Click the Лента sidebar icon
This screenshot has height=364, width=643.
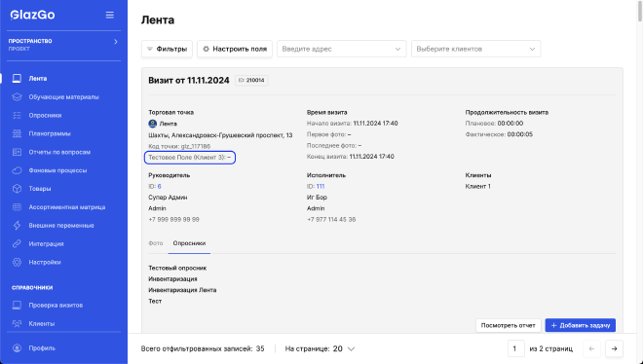click(x=17, y=78)
